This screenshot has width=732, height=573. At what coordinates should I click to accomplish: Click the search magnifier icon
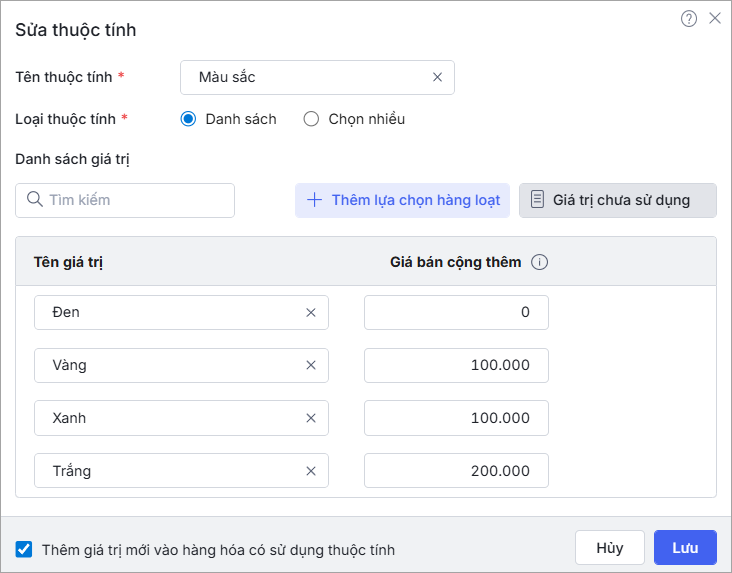coord(35,200)
